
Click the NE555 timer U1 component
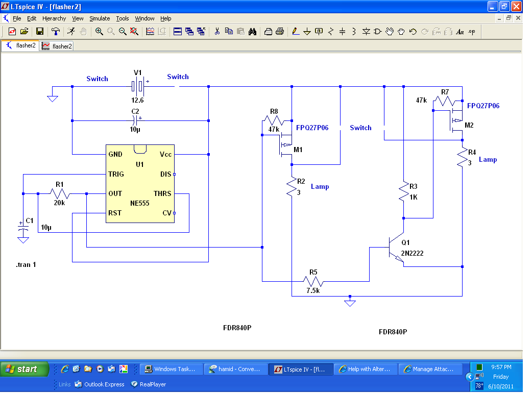[x=140, y=184]
